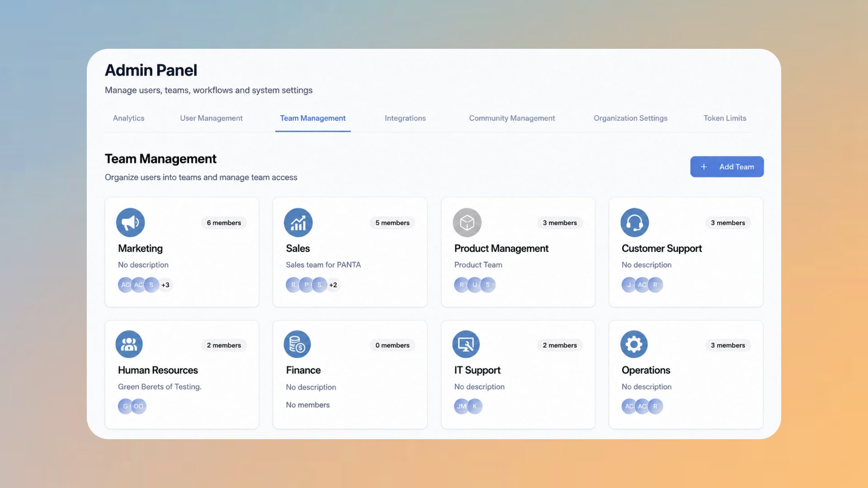Click the R avatar in Customer Support card
Image resolution: width=868 pixels, height=488 pixels.
click(x=655, y=285)
